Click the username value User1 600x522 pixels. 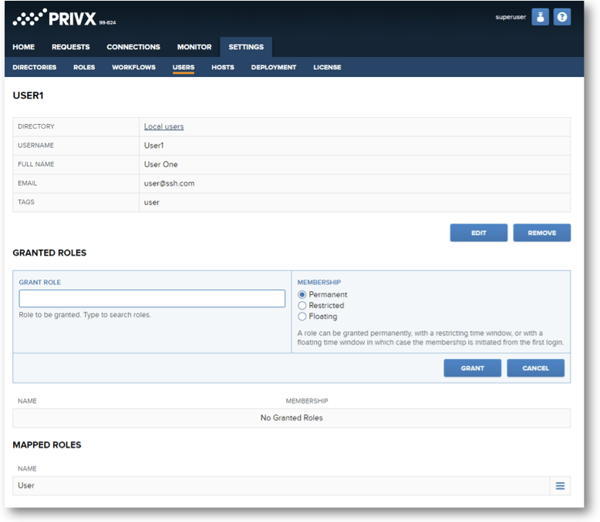(154, 145)
